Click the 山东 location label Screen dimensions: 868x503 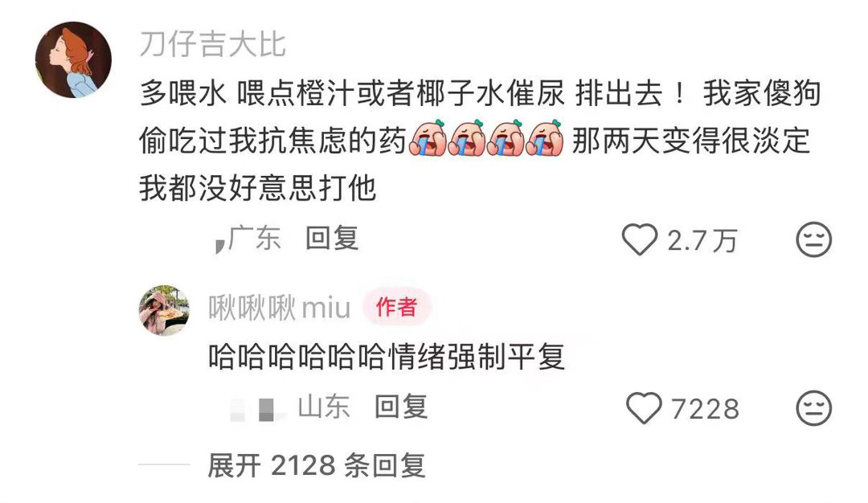tap(324, 407)
